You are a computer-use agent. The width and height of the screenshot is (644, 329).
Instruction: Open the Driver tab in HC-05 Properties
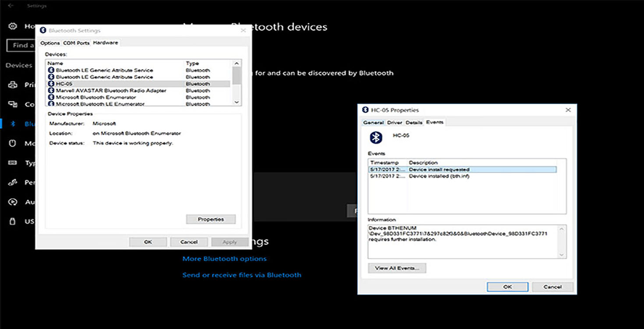[394, 123]
